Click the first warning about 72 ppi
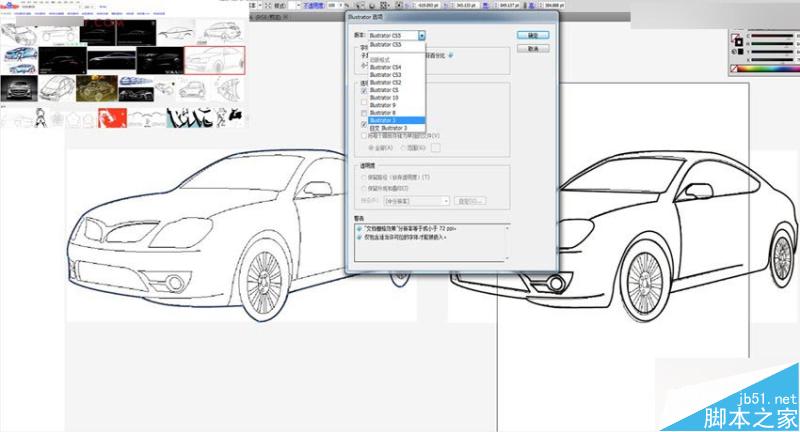This screenshot has width=800, height=432. point(411,229)
